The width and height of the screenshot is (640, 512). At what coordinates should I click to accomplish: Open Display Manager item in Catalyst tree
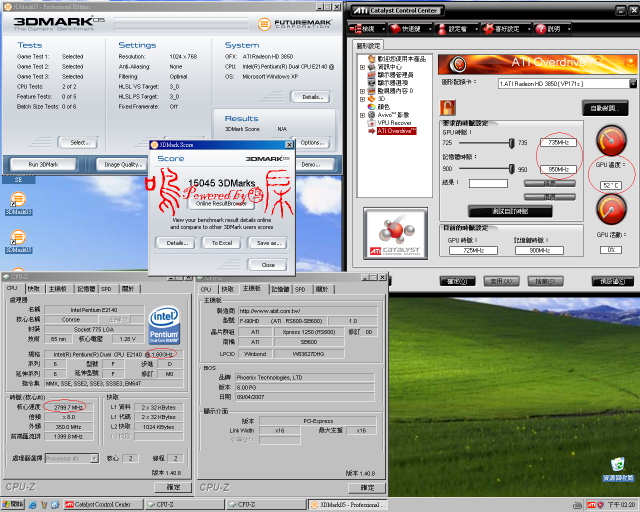391,75
